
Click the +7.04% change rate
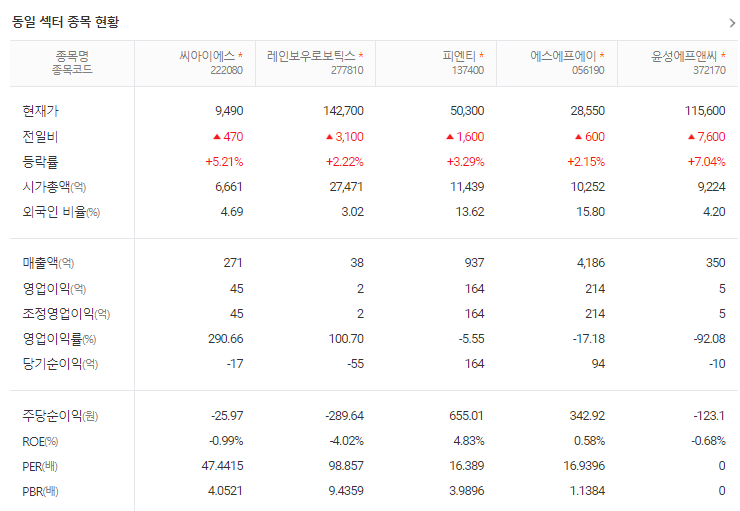tap(706, 162)
